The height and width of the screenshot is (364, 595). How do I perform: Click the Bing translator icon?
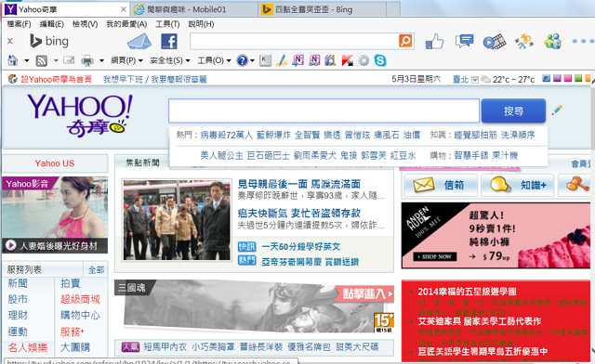(524, 42)
